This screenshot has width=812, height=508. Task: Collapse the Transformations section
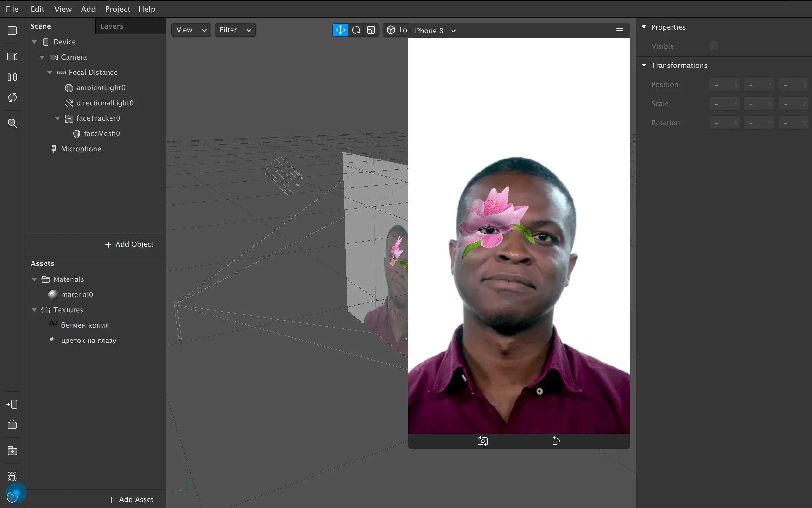[x=644, y=65]
